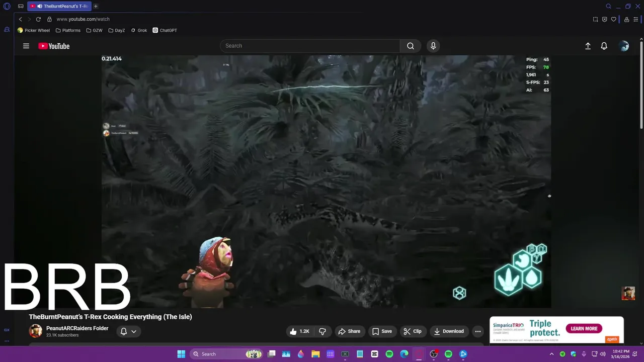
Task: Like the video with 1.2K likes
Action: coord(299,331)
